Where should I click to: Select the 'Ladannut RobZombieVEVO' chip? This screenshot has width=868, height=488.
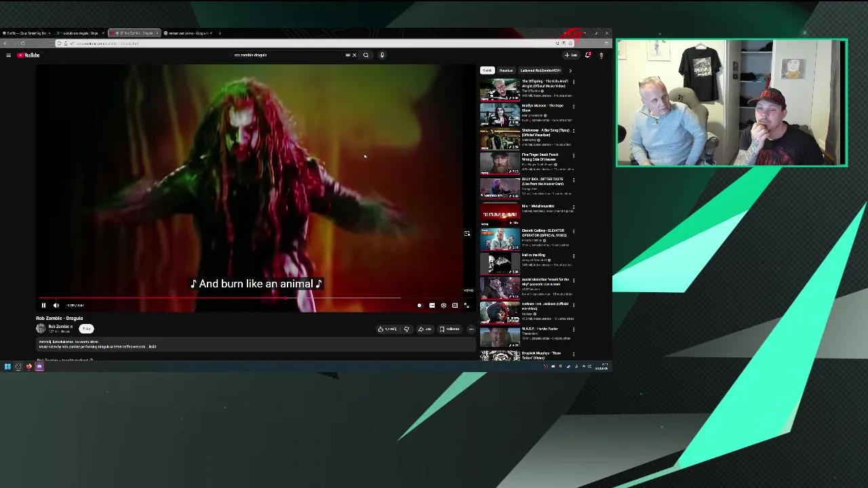tap(540, 70)
